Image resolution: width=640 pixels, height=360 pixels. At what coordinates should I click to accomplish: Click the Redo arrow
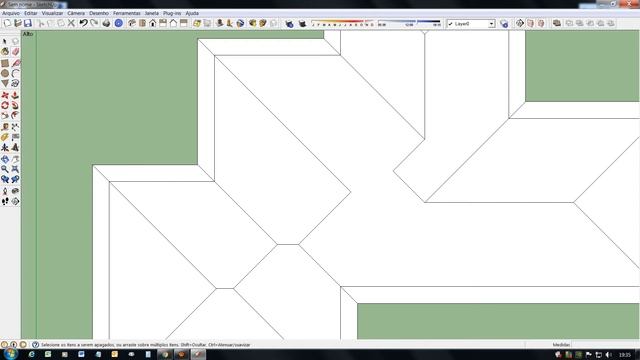click(x=94, y=23)
